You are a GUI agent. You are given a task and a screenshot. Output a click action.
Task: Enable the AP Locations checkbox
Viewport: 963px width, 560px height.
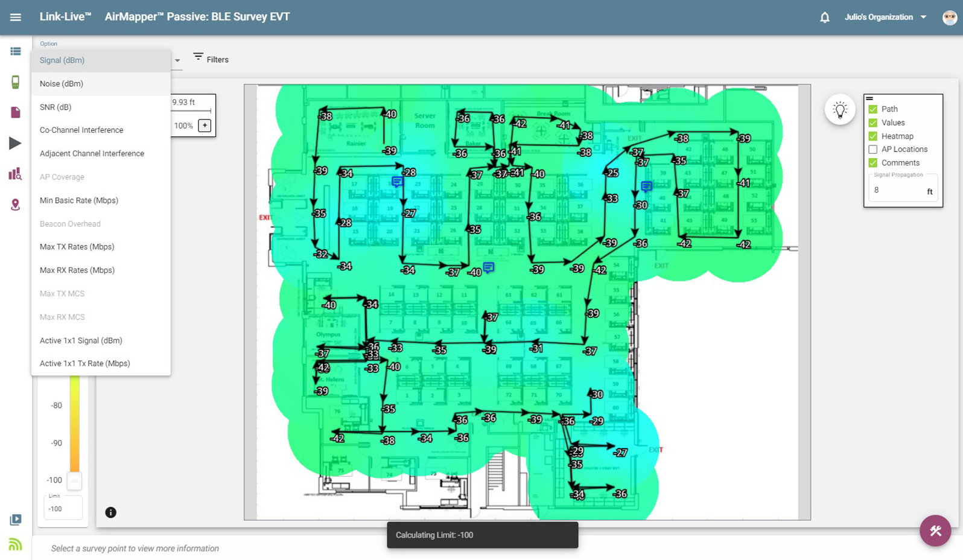[872, 150]
